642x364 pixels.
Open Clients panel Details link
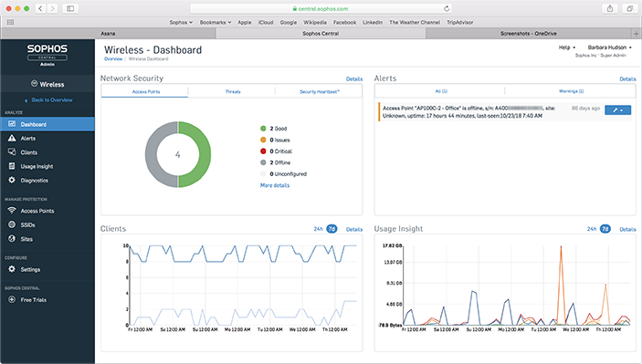pyautogui.click(x=354, y=230)
